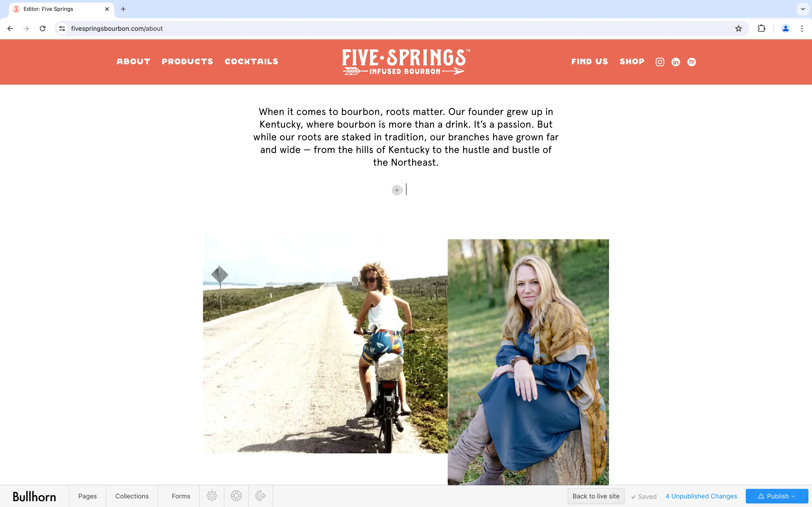View site information icon in address bar
Screen dimensions: 812x507
[x=62, y=29]
